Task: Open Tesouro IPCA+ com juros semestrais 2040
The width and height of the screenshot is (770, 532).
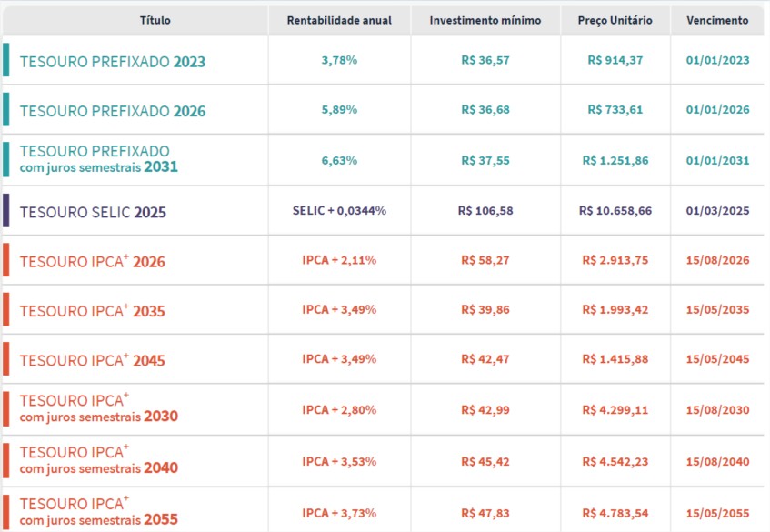Action: click(99, 460)
